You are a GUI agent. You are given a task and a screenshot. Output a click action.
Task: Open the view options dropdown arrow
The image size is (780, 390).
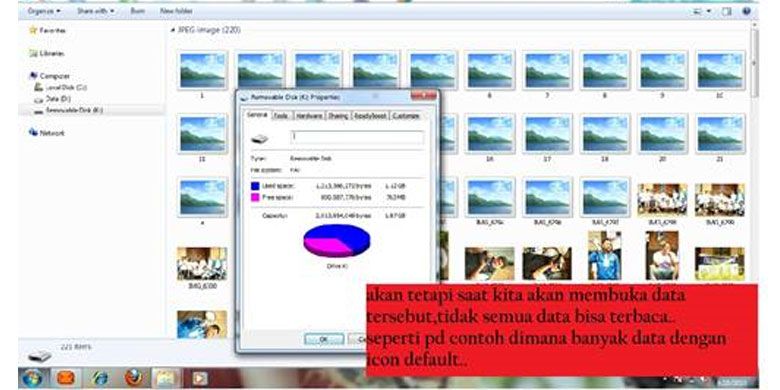tap(708, 10)
